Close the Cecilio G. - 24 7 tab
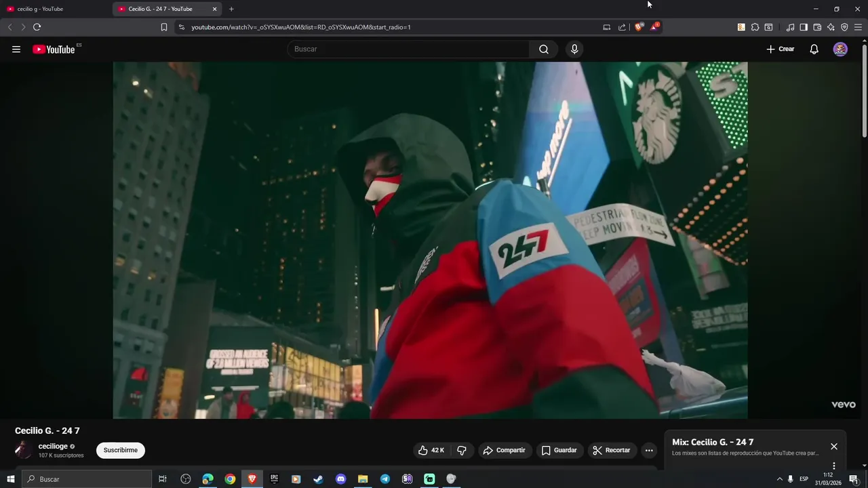This screenshot has height=488, width=868. click(215, 9)
